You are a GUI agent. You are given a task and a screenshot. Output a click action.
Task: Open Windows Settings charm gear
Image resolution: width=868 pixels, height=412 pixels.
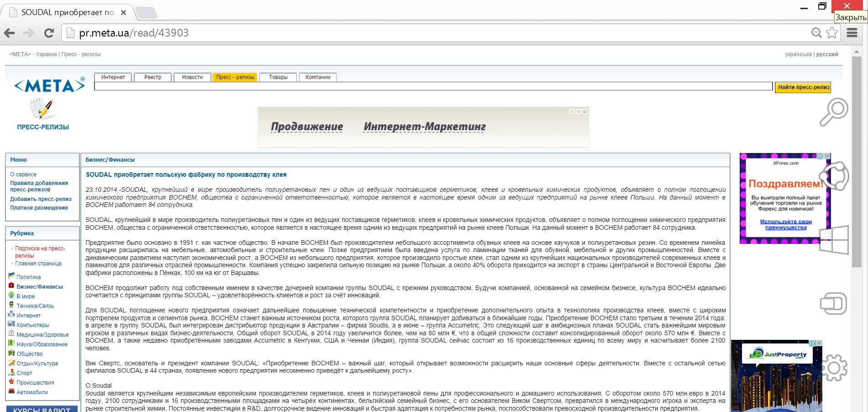tap(834, 368)
